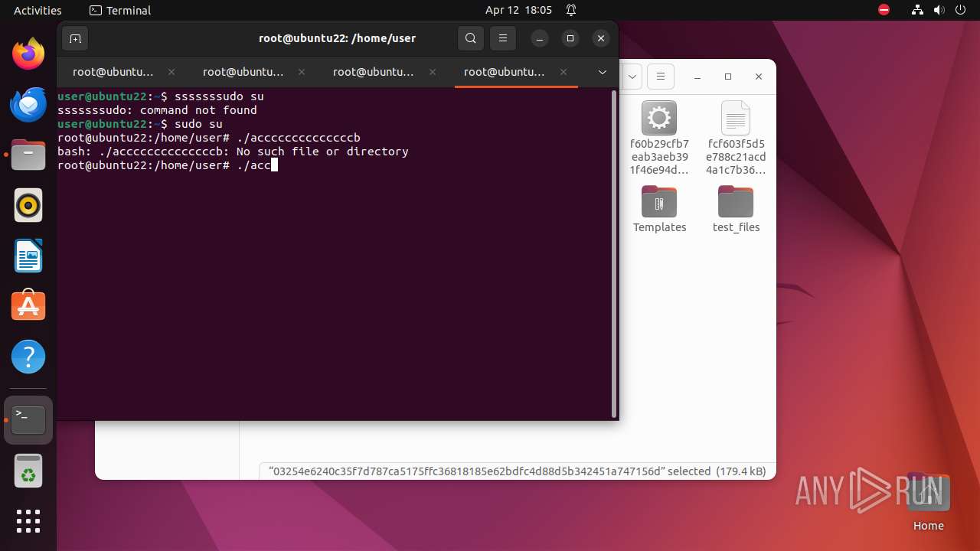Maximize the Files window

click(728, 77)
